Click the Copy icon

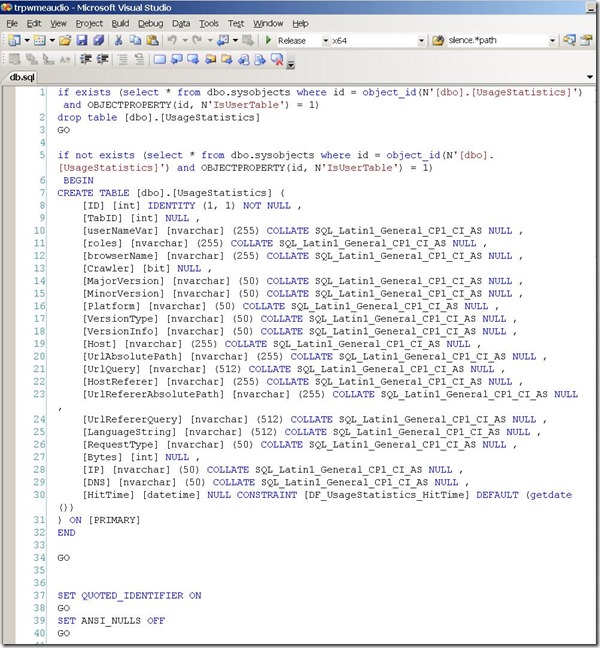point(135,40)
